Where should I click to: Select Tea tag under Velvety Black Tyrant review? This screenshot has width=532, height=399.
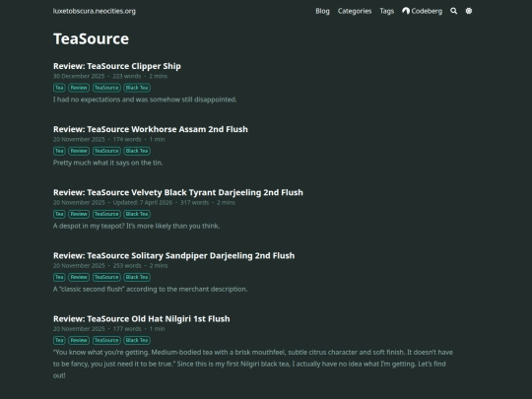click(x=59, y=214)
